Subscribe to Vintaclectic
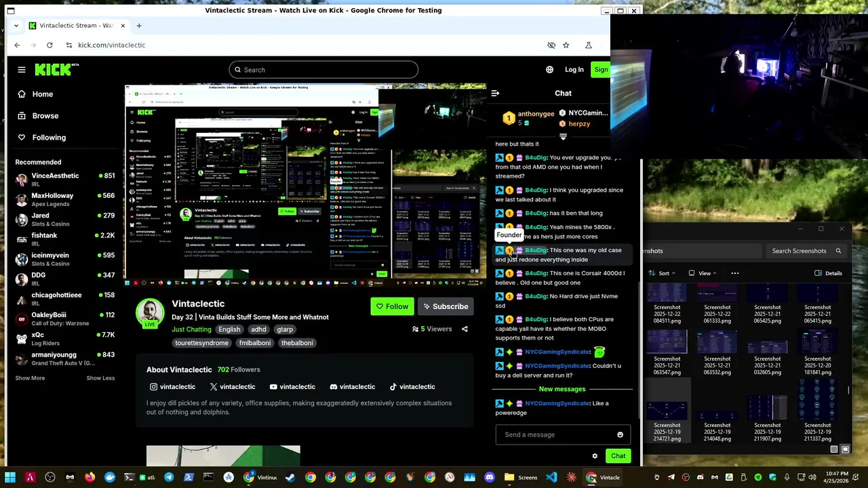Screen dimensions: 868x488 tap(446, 306)
